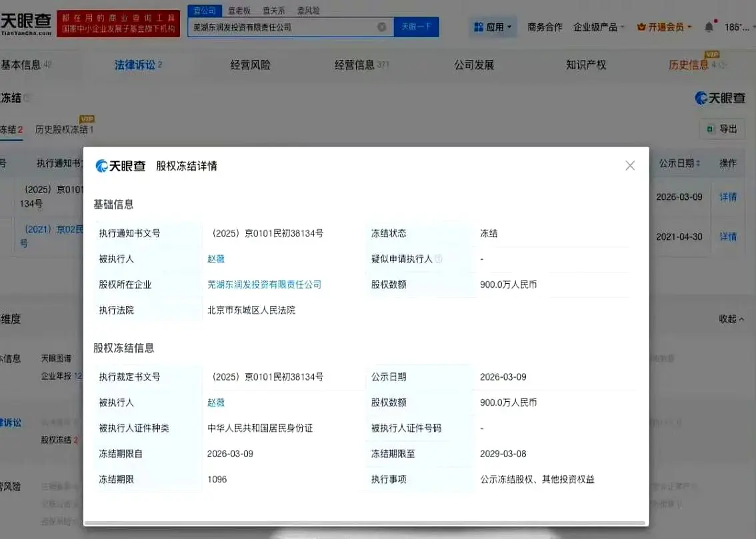756x539 pixels.
Task: Collapse the section using 收起
Action: [731, 319]
